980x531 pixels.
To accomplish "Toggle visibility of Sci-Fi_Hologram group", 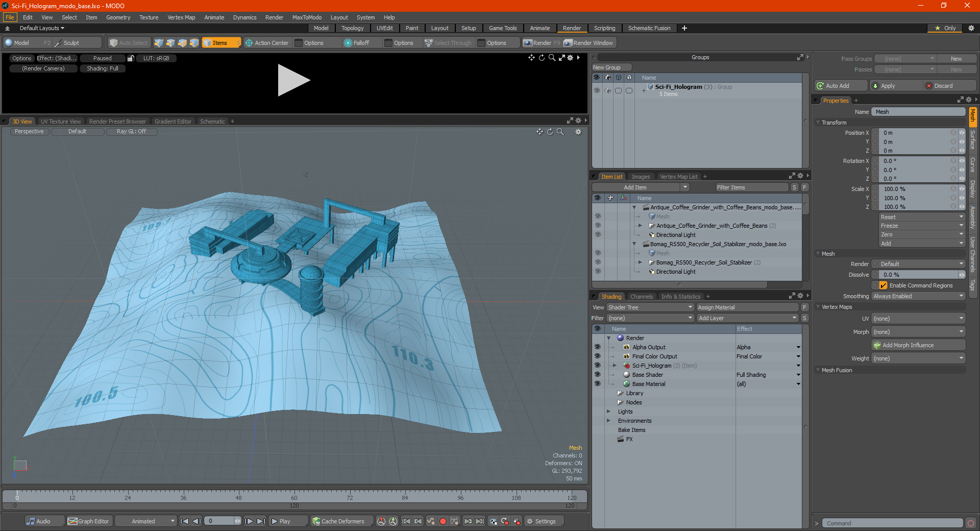I will [597, 90].
